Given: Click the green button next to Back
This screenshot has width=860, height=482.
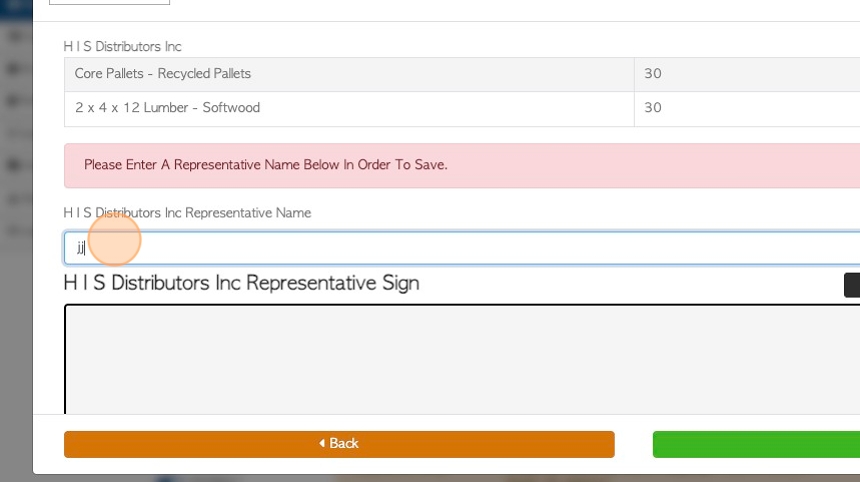Looking at the screenshot, I should 756,444.
